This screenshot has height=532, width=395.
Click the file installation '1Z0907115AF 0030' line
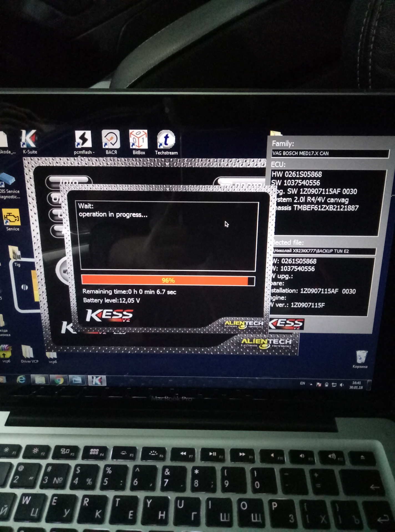(x=313, y=291)
